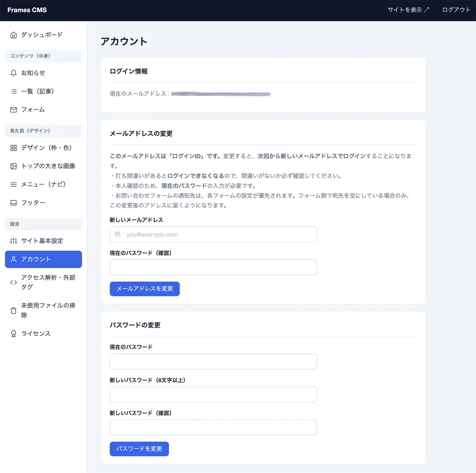This screenshot has width=476, height=473.
Task: Click the envelope icon for フォーム
Action: point(14,110)
